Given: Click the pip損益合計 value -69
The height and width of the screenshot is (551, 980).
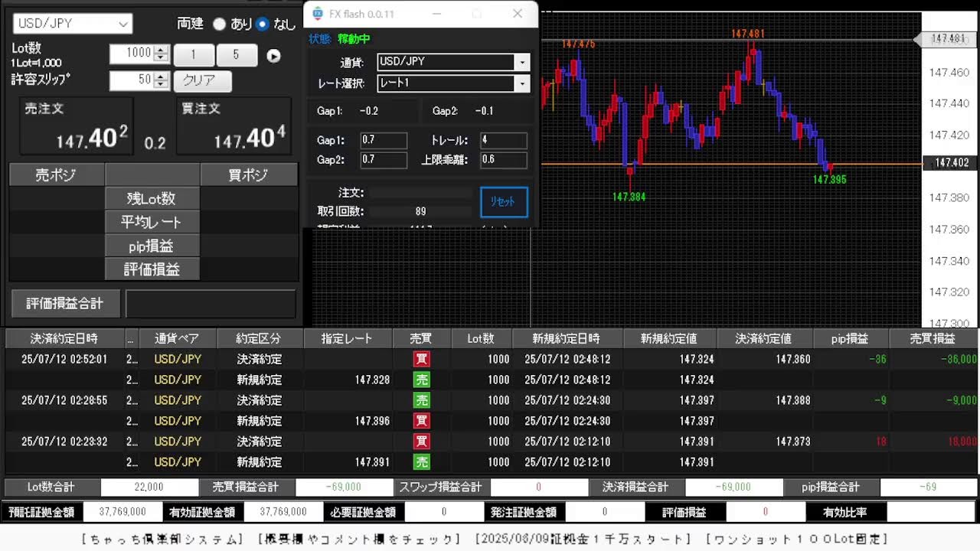Looking at the screenshot, I should click(x=928, y=487).
